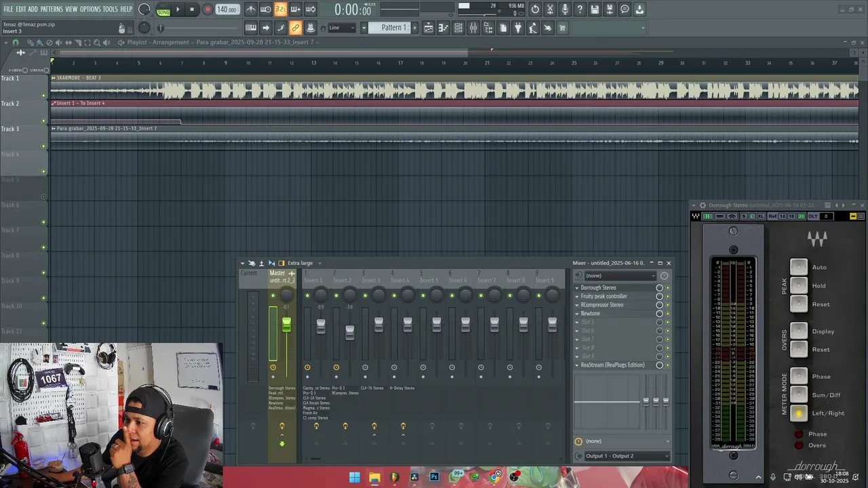Open Photoshop from the taskbar

434,477
